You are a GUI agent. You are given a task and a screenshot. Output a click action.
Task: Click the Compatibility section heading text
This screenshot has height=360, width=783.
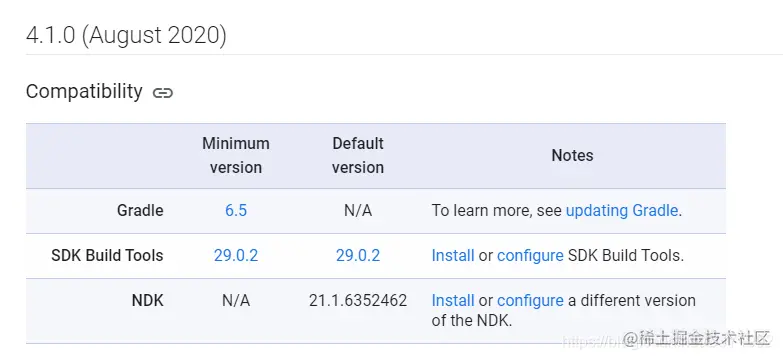[x=84, y=92]
